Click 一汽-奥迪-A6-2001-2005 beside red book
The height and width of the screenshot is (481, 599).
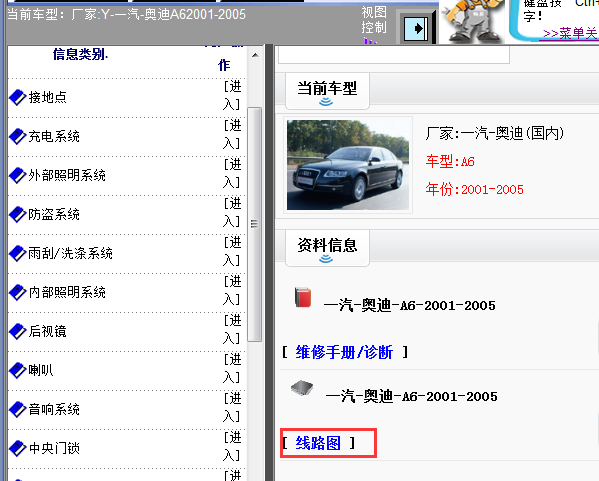coord(410,305)
